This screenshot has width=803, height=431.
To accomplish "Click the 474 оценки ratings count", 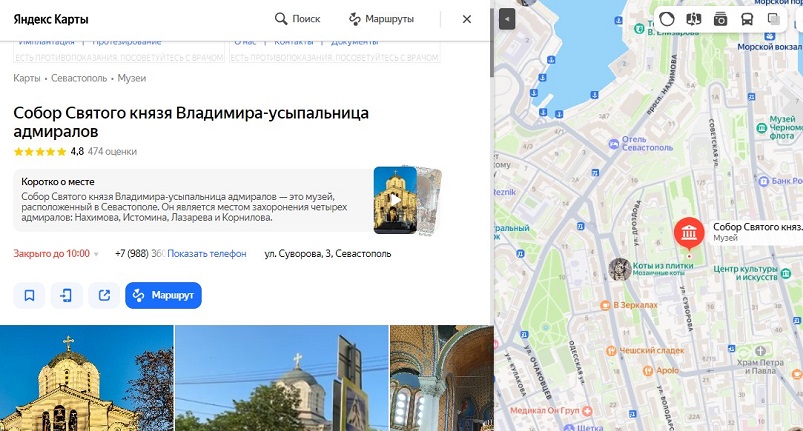I will click(112, 152).
